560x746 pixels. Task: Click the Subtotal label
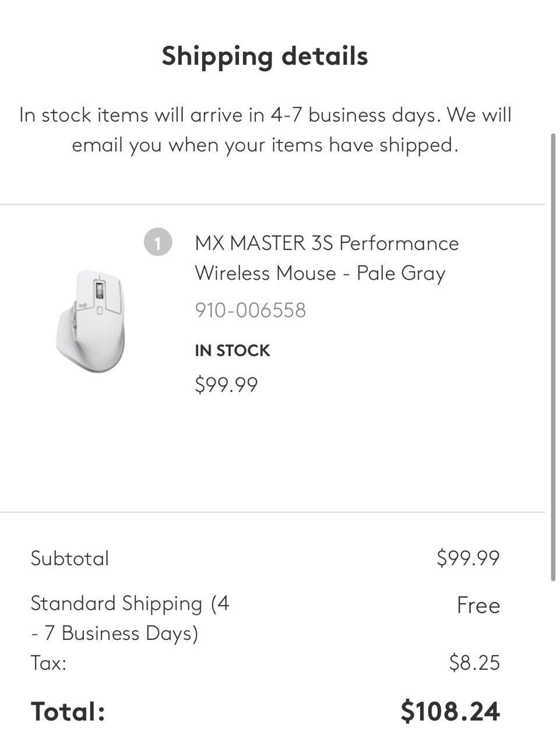(x=70, y=558)
